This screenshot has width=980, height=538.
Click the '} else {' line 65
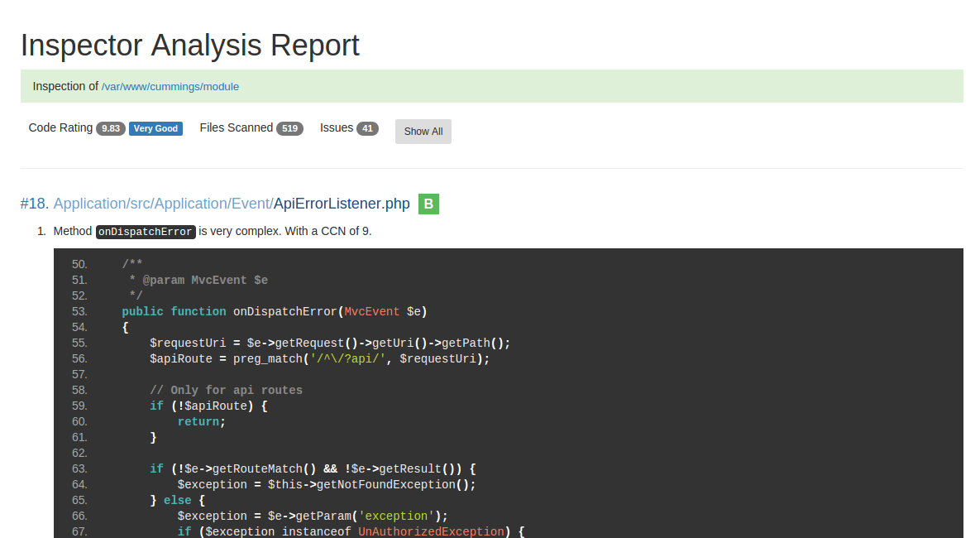click(178, 500)
